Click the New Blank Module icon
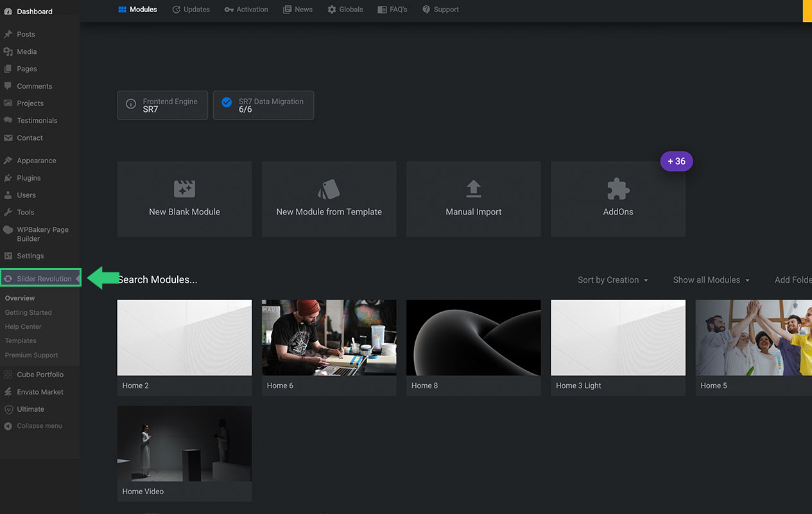 coord(184,189)
